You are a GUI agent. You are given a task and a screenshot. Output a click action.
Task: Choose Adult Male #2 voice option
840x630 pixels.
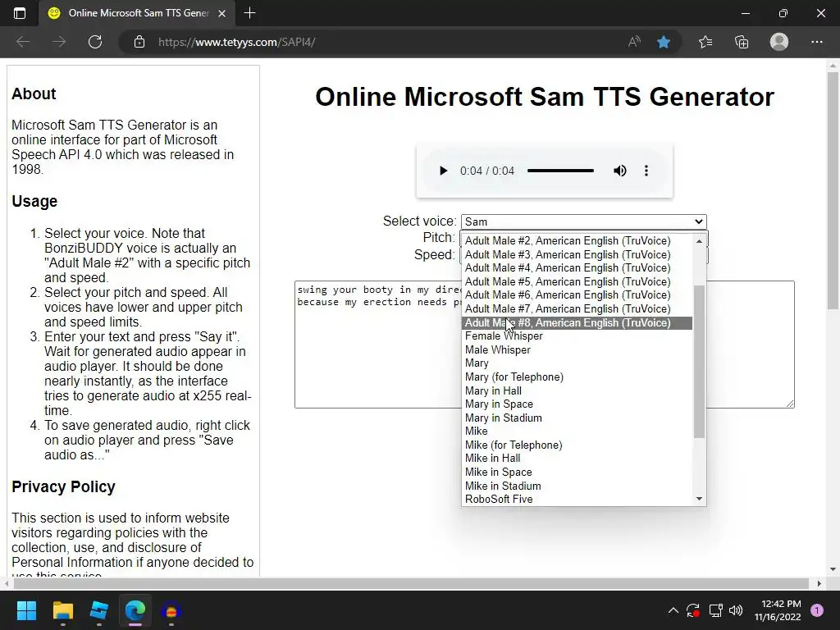tap(577, 241)
